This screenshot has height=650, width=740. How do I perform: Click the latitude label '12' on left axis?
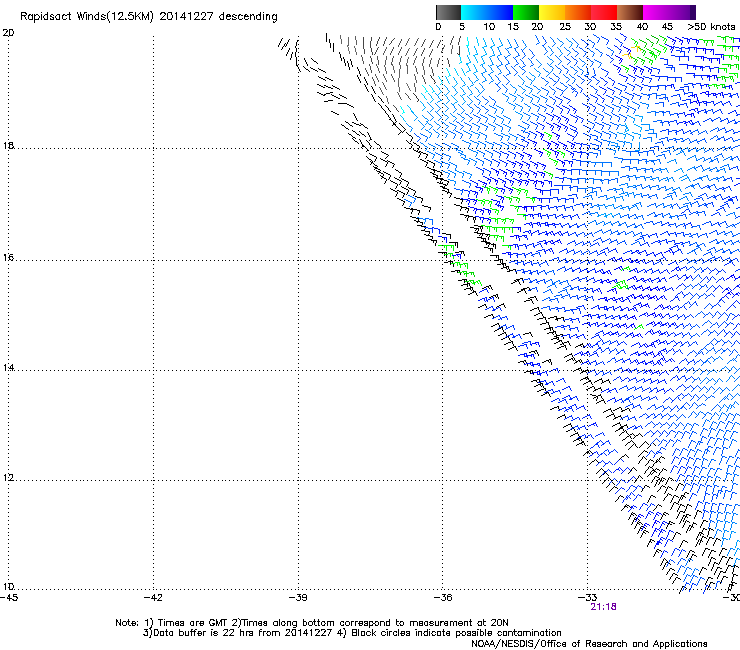[x=8, y=478]
